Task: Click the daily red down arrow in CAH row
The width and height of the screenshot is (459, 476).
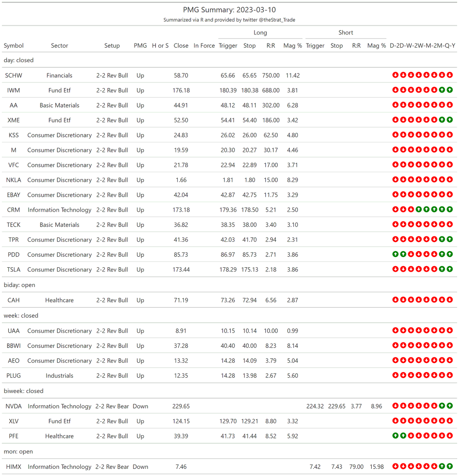Action: point(395,300)
